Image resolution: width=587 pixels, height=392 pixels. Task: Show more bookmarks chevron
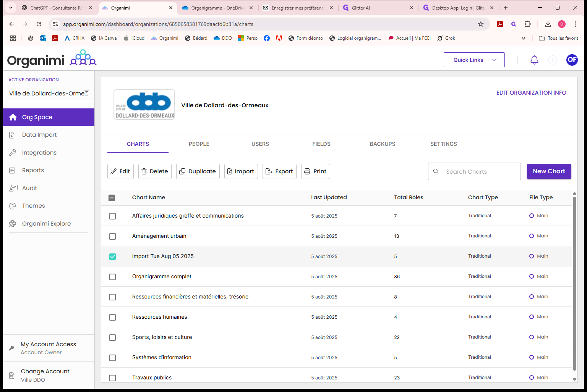pos(524,38)
